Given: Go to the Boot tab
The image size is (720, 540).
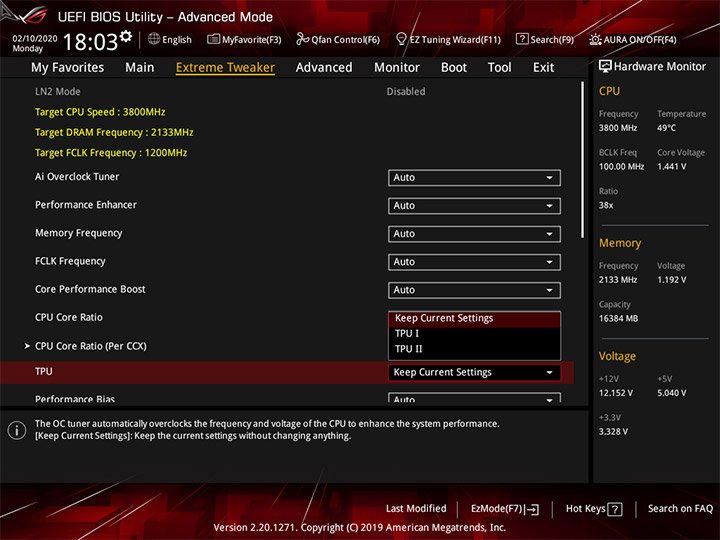Looking at the screenshot, I should tap(454, 68).
